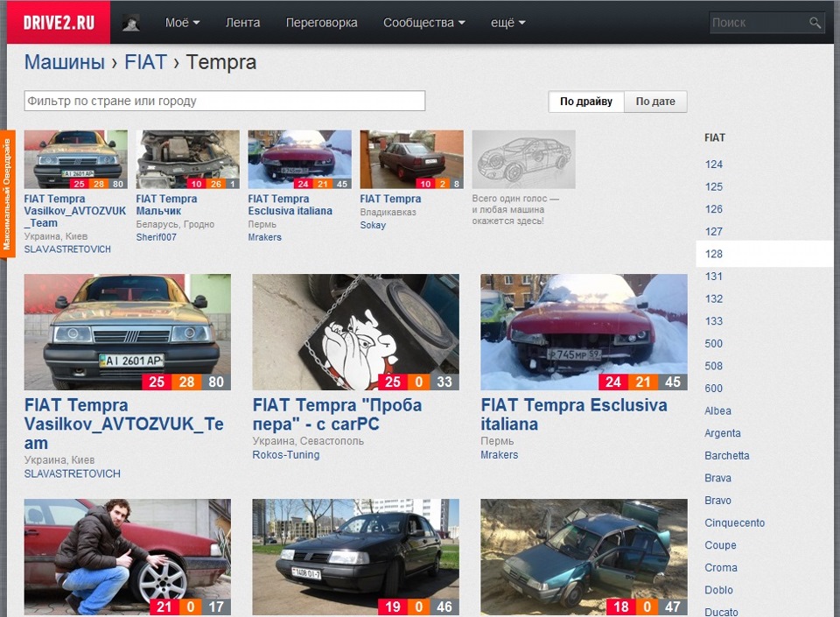840x617 pixels.
Task: Open Sokay's FIAT Tempra thumbnail
Action: point(411,159)
